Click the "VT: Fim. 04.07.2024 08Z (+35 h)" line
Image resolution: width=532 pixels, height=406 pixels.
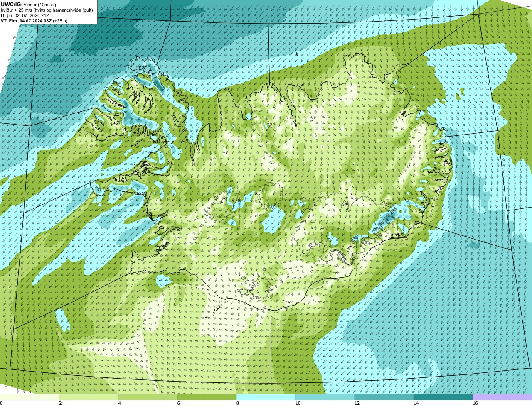pos(34,20)
